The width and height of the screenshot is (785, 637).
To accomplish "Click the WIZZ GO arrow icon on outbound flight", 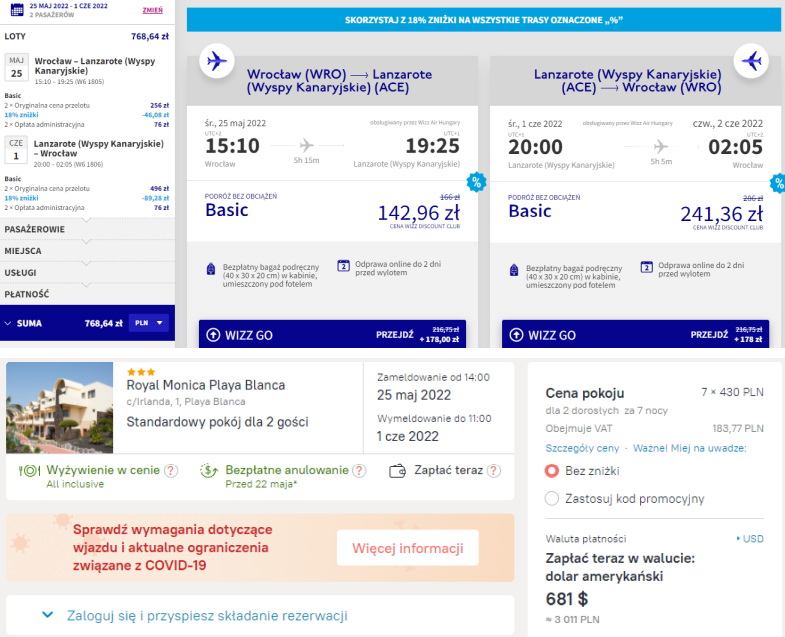I will (213, 335).
